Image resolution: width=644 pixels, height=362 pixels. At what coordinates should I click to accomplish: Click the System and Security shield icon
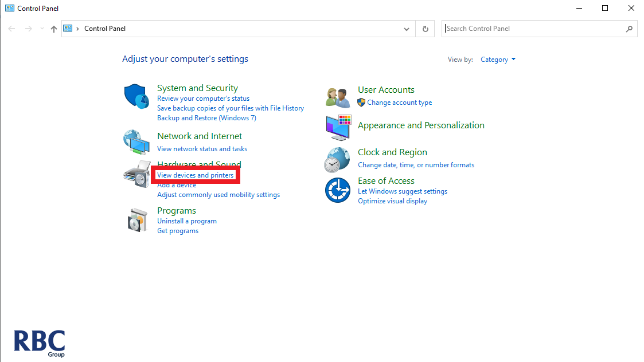point(136,96)
